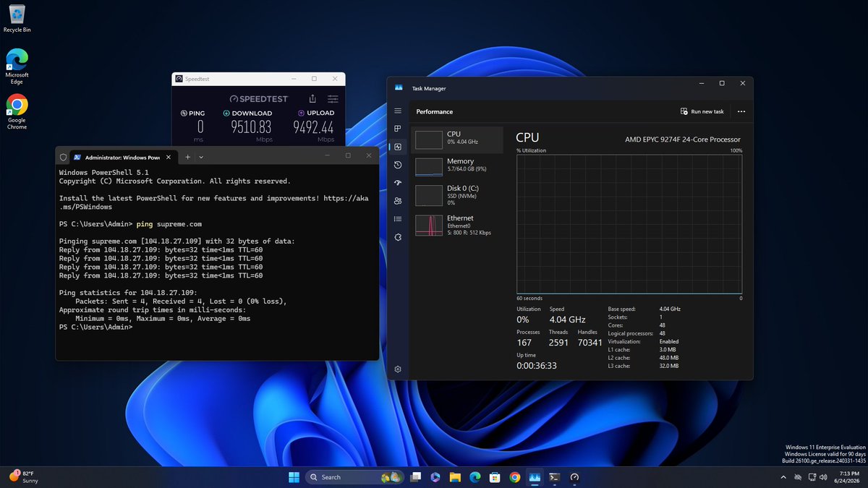Open the Details page in Task Manager
Image resolution: width=868 pixels, height=488 pixels.
tap(398, 219)
